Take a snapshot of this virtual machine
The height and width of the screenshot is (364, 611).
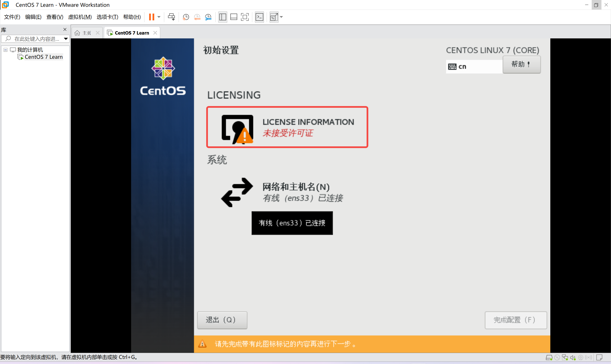(186, 17)
